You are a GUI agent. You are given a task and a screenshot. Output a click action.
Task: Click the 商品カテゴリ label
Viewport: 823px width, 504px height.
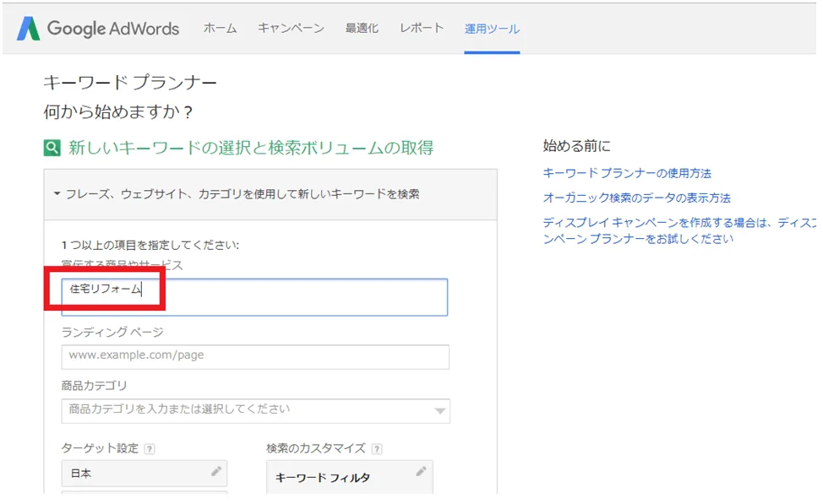[x=94, y=386]
